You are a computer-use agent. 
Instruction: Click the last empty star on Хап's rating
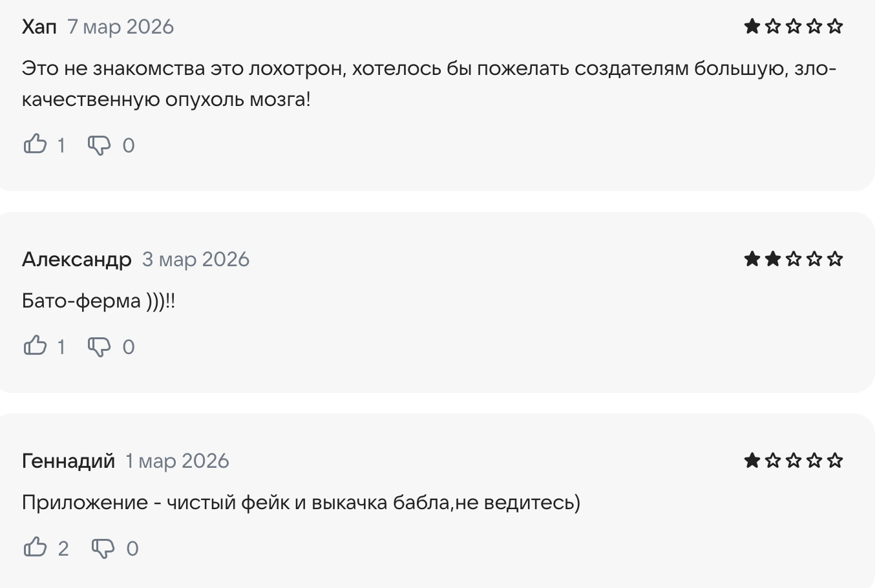[x=836, y=26]
